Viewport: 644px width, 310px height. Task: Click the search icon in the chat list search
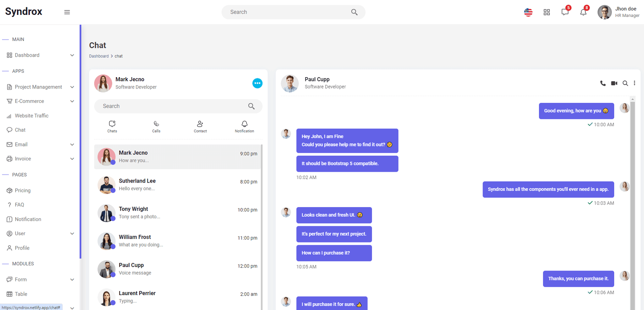[x=251, y=106]
